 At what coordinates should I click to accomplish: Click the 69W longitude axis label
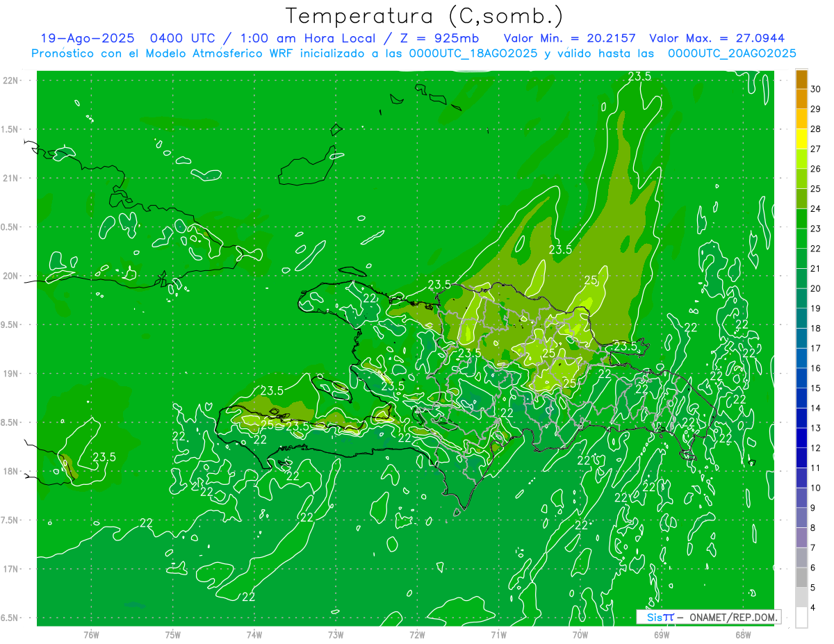(x=662, y=635)
